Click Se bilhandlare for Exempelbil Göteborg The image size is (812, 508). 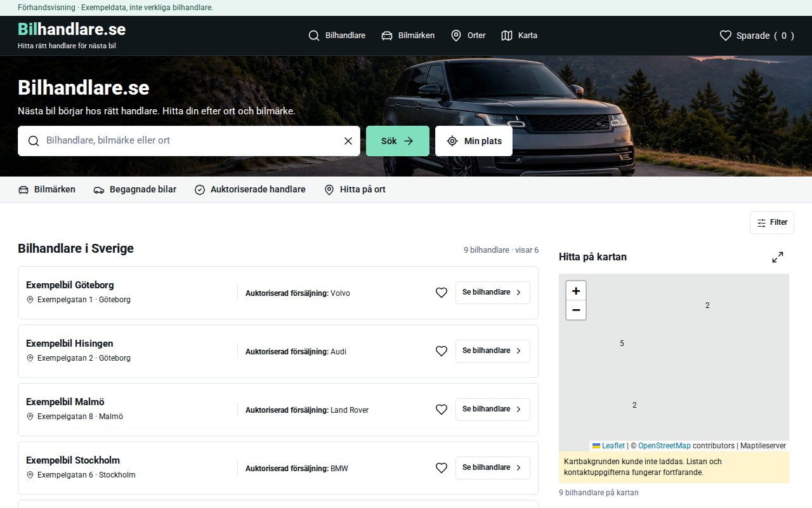click(493, 293)
